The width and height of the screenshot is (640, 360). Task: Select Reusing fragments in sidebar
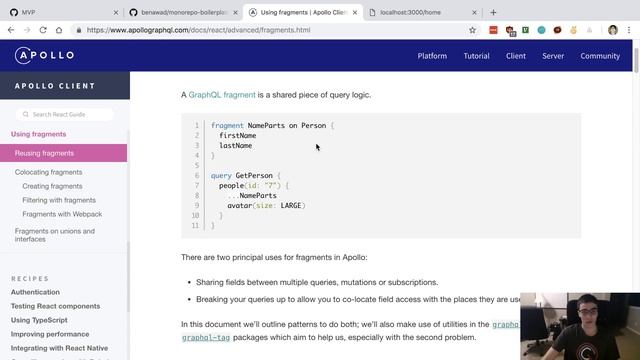63,153
